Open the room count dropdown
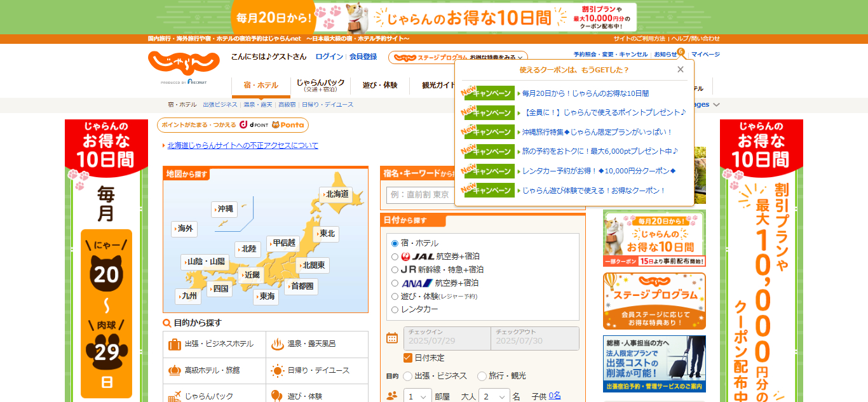The height and width of the screenshot is (402, 868). 417,396
